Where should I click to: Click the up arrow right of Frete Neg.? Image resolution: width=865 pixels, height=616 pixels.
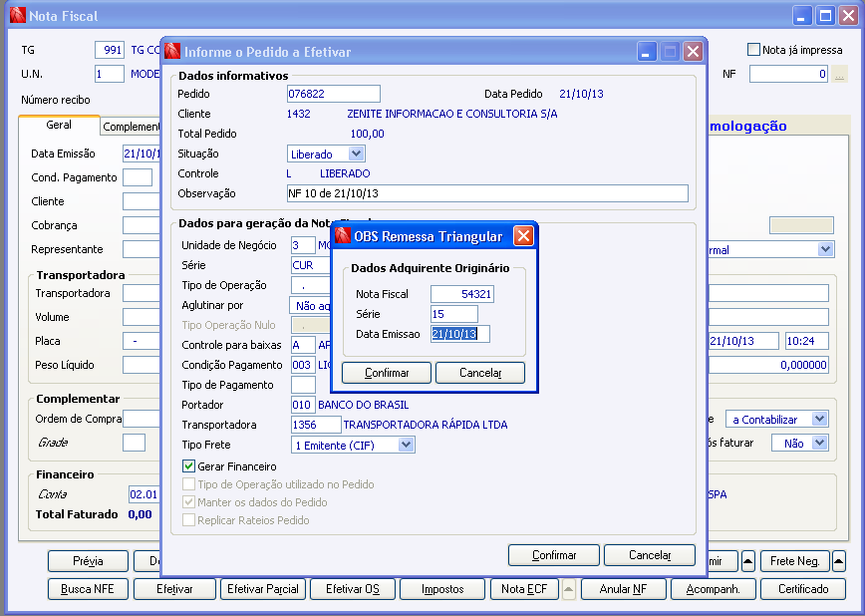click(x=838, y=561)
